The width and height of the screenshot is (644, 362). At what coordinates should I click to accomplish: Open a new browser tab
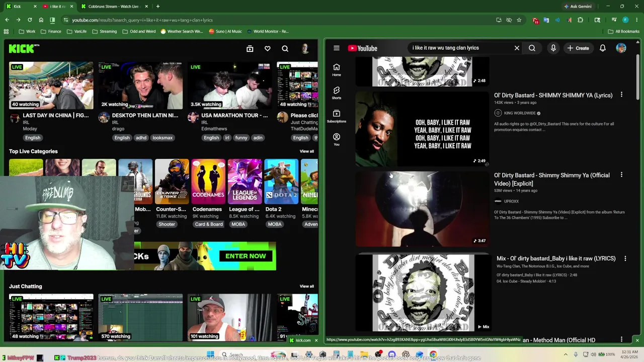[157, 7]
